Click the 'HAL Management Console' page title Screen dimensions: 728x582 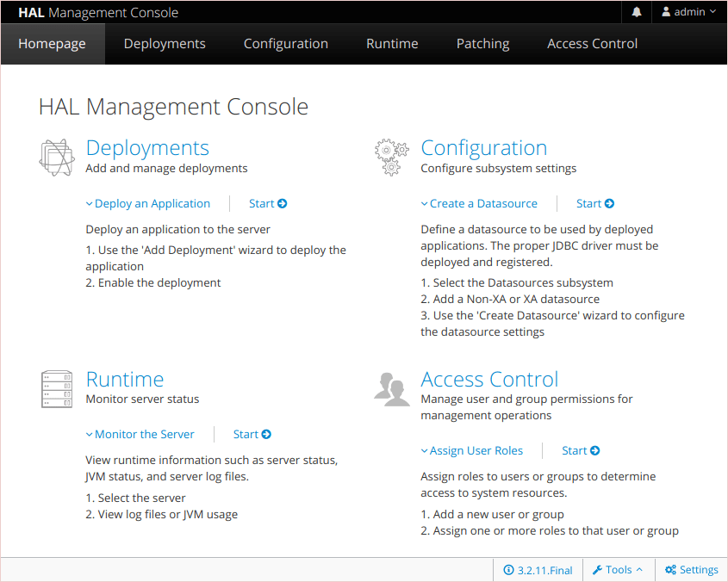(174, 107)
